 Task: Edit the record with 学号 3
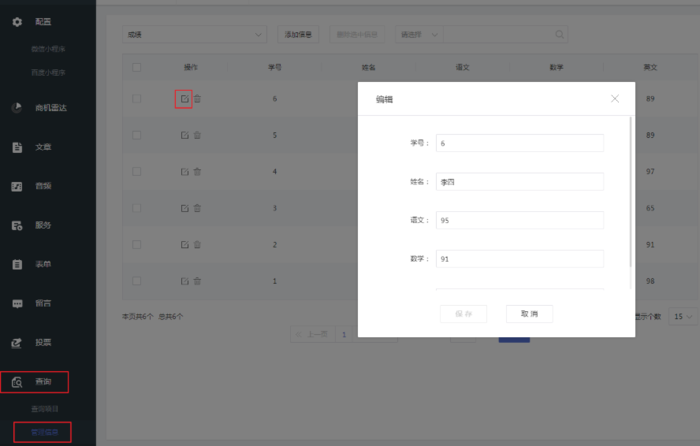coord(184,208)
